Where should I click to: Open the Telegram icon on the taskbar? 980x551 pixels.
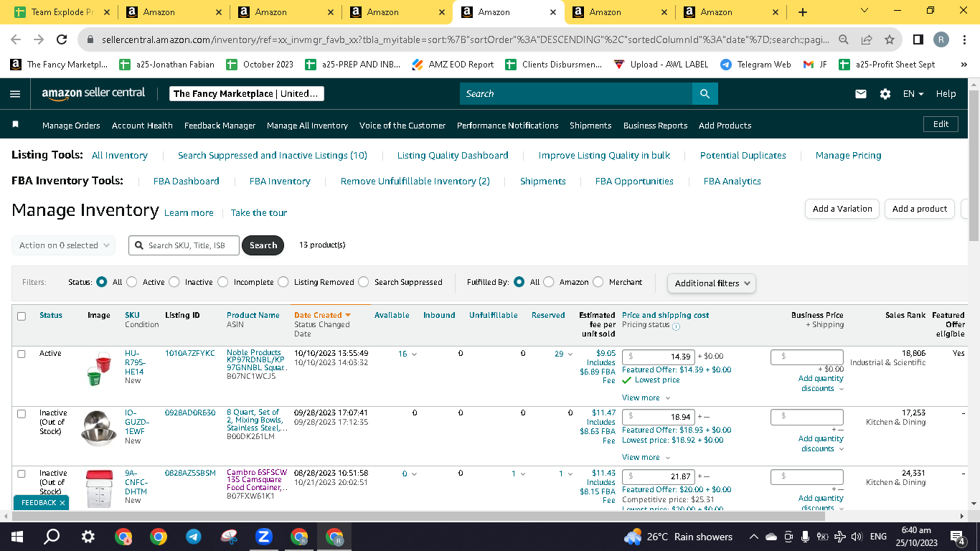(x=194, y=537)
